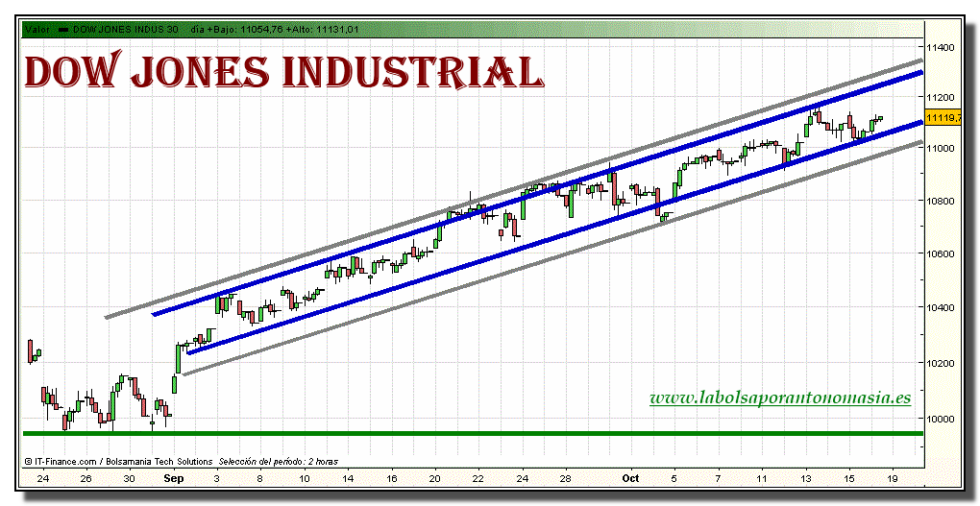Click the 10600 price axis label
This screenshot has width=980, height=506.
940,254
